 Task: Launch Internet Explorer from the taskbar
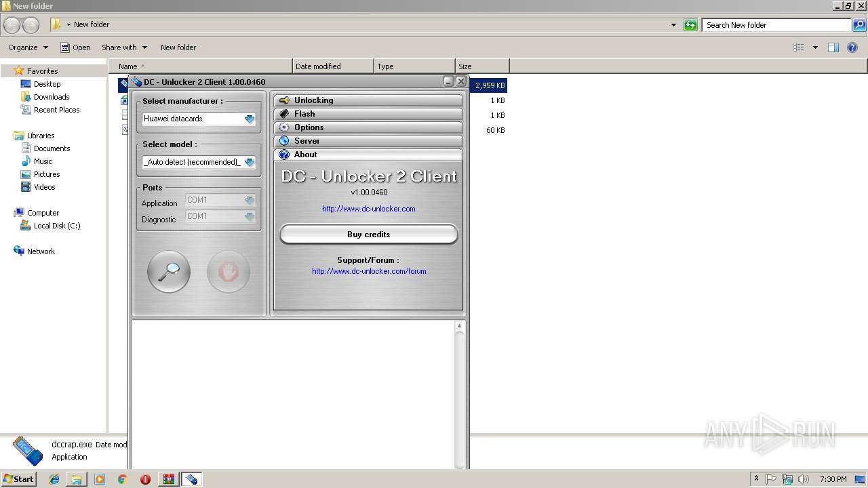(54, 479)
